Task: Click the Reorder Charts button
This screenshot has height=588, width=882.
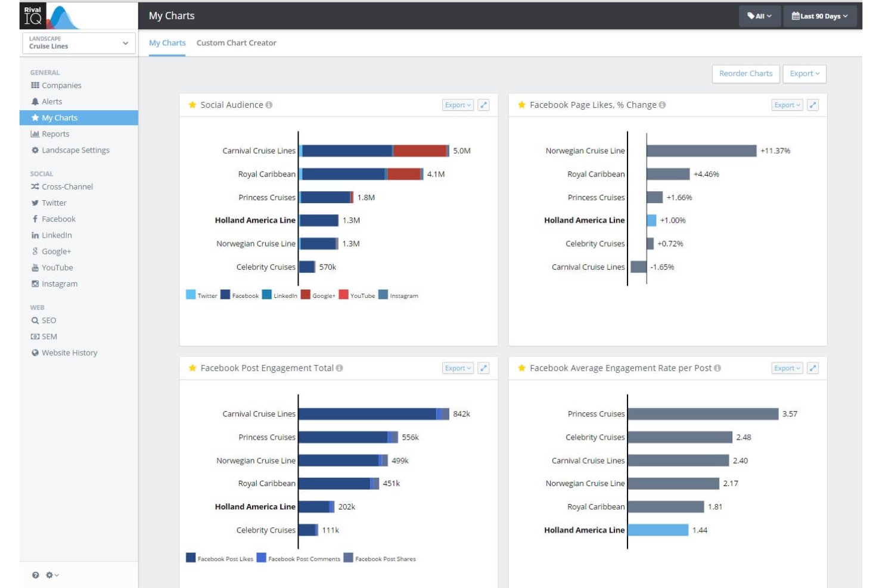Action: [x=746, y=74]
